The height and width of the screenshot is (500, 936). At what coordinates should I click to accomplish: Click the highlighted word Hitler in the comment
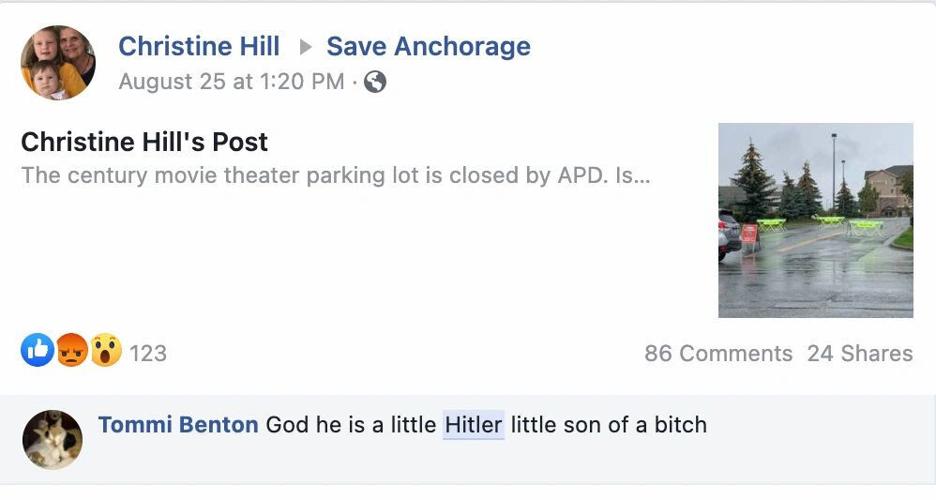tap(473, 424)
